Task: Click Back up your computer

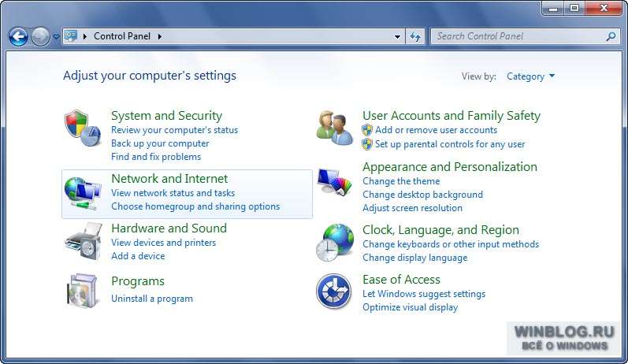Action: tap(160, 143)
